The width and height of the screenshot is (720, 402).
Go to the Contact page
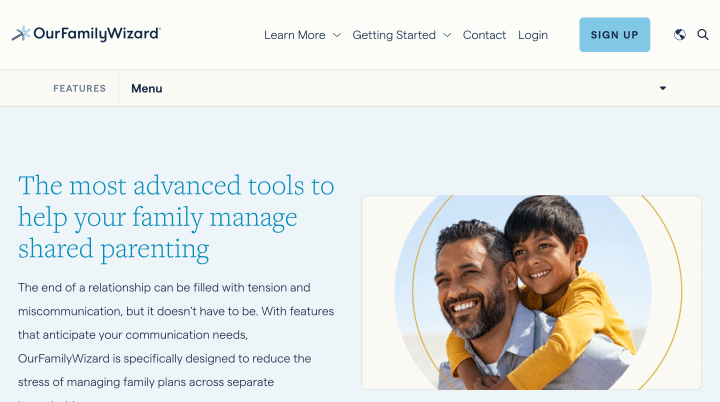484,35
